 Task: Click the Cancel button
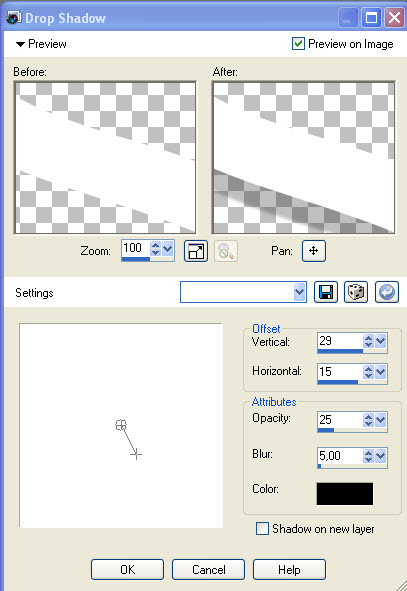coord(208,570)
